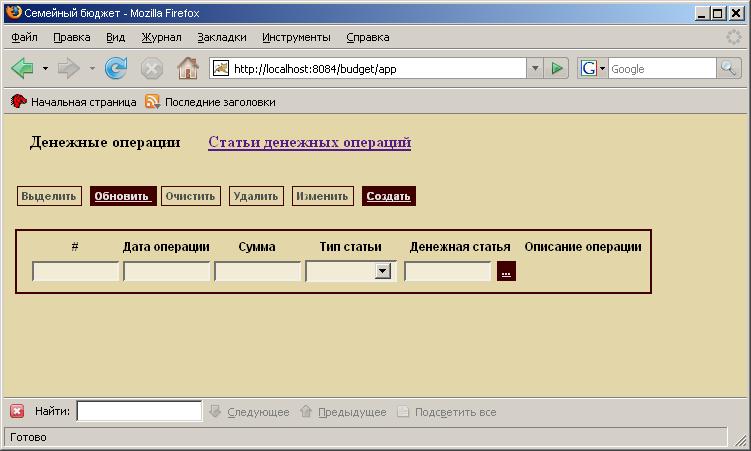Viewport: 751px width, 451px height.
Task: Click the Предыдущее find button
Action: coord(343,412)
